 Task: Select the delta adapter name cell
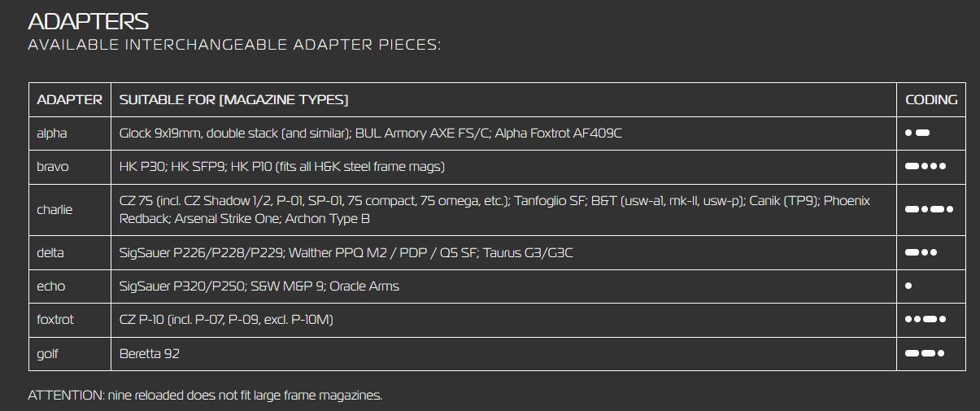tap(50, 253)
